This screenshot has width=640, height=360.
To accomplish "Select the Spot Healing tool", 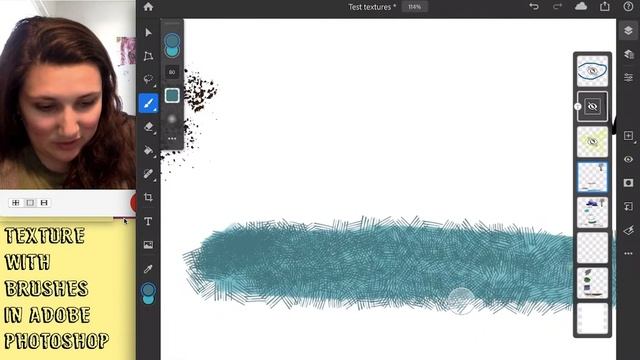I will [148, 174].
